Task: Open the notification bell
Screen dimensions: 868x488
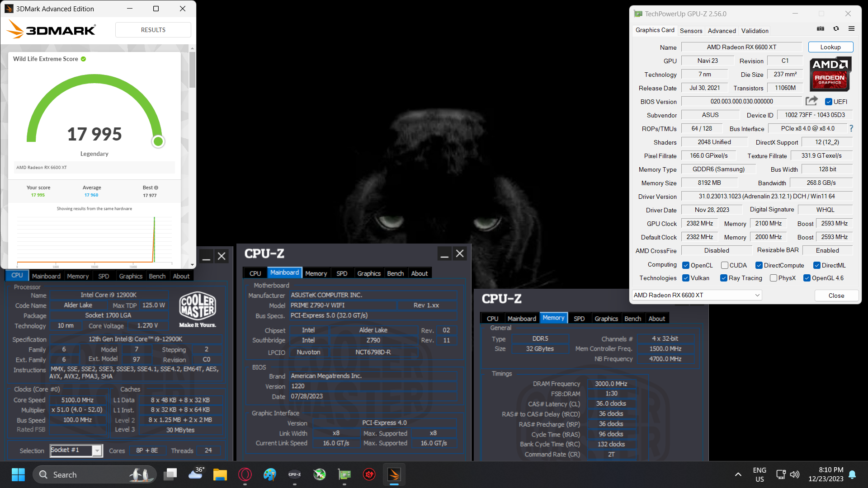Action: 852,474
